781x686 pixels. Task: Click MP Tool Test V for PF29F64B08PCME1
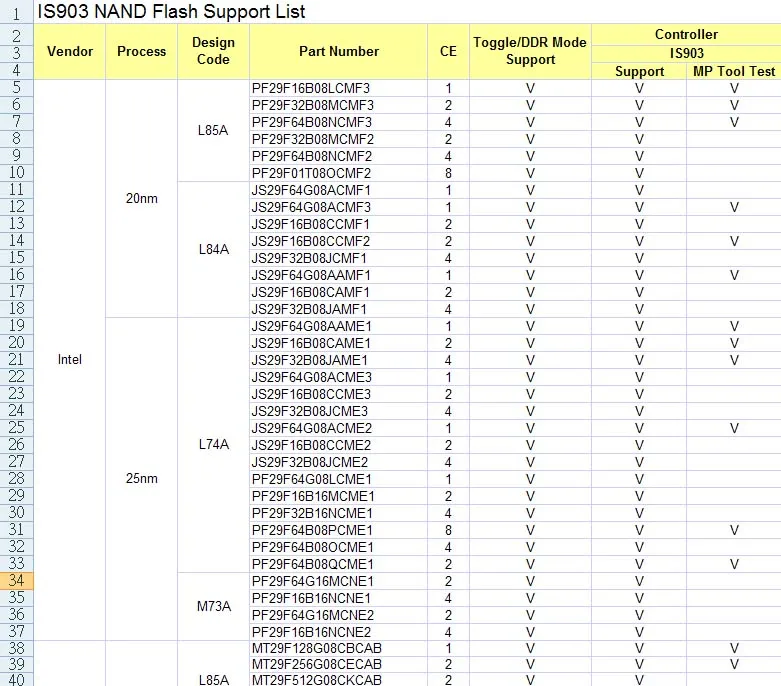click(x=734, y=530)
